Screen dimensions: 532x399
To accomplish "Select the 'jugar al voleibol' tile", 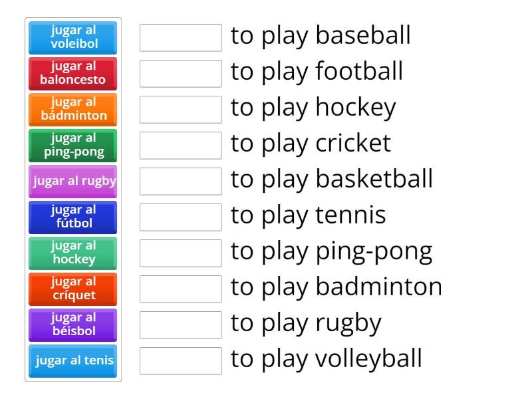I will [72, 38].
